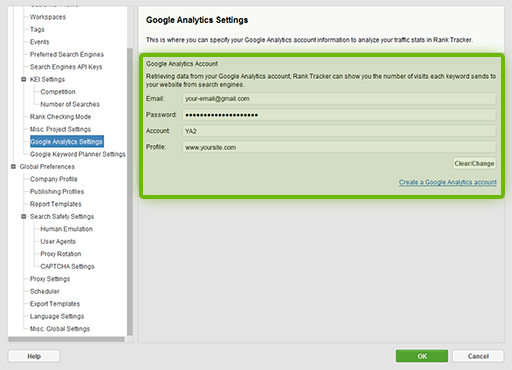Open Google Keyword Planner Settings
Screen dimensions: 512x370
coord(78,154)
